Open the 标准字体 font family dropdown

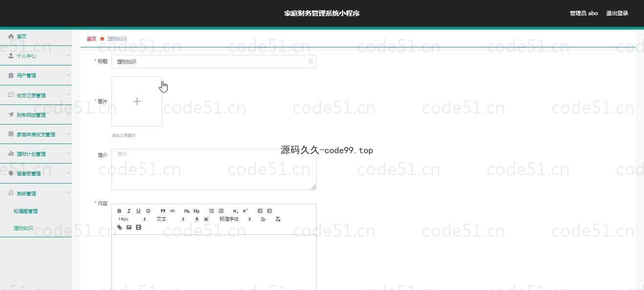tap(235, 219)
